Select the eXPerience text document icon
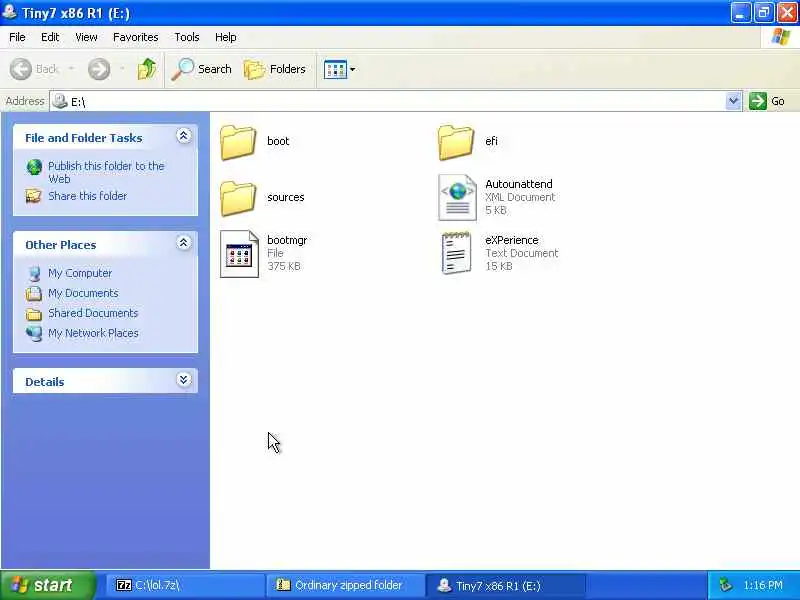The image size is (800, 600). 456,253
